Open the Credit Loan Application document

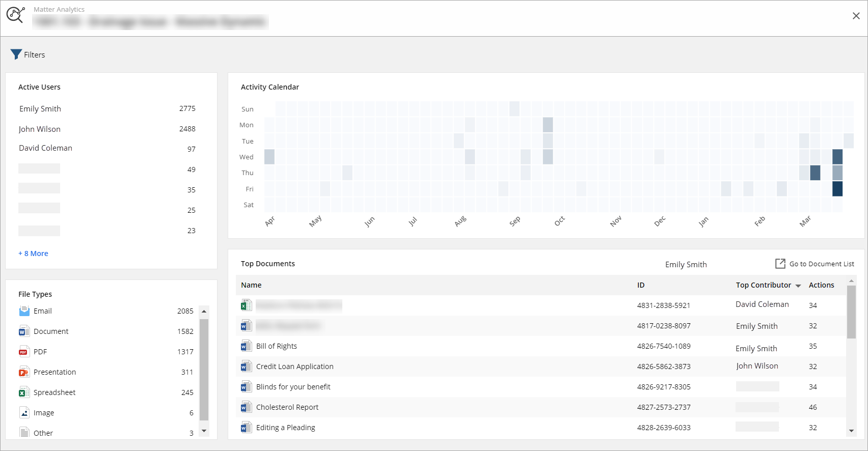(295, 367)
